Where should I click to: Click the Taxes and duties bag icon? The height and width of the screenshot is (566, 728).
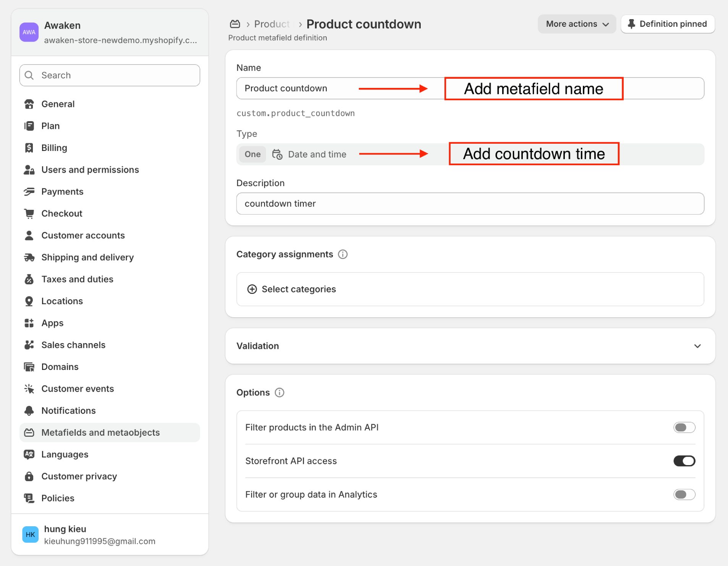pos(29,279)
